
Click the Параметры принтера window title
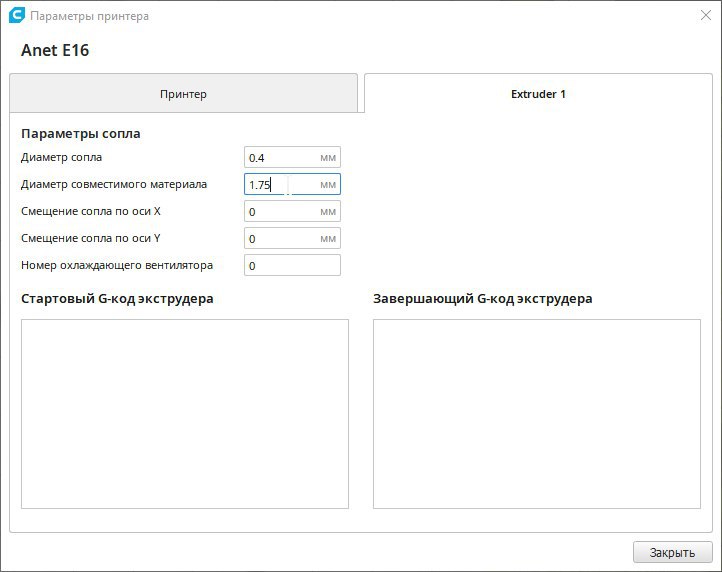tap(90, 16)
